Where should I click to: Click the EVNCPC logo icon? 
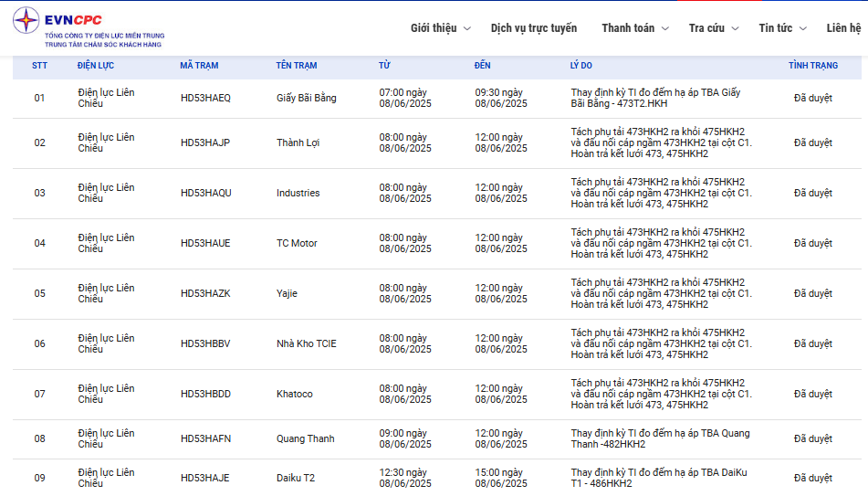pos(26,21)
